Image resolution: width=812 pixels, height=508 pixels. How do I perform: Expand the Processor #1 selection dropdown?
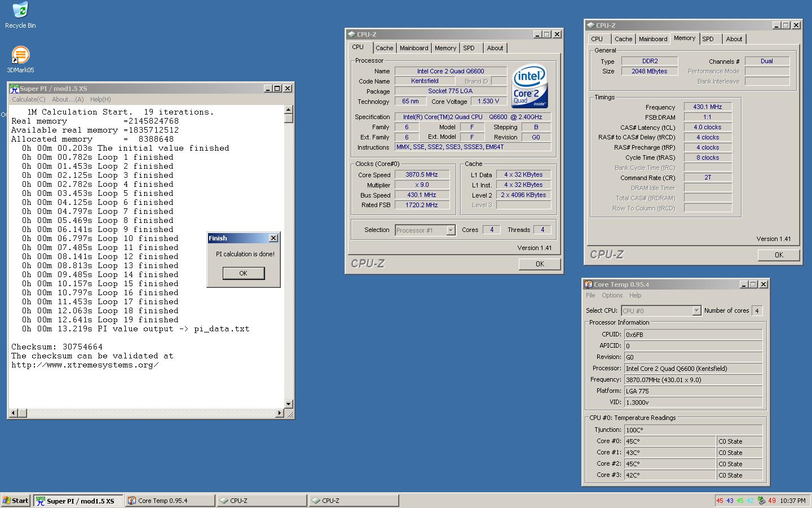[x=451, y=230]
